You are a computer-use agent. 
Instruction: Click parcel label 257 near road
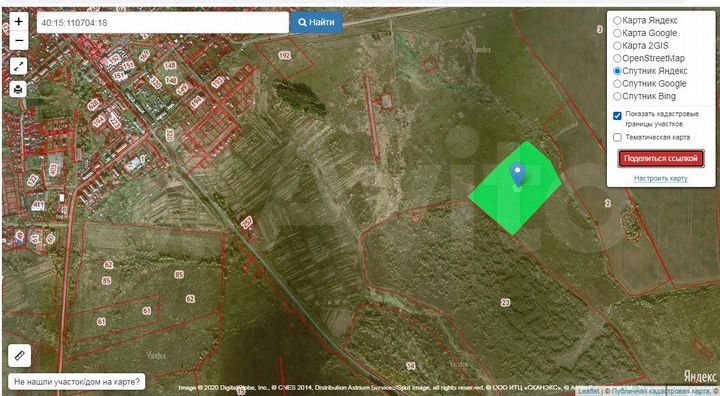(247, 223)
